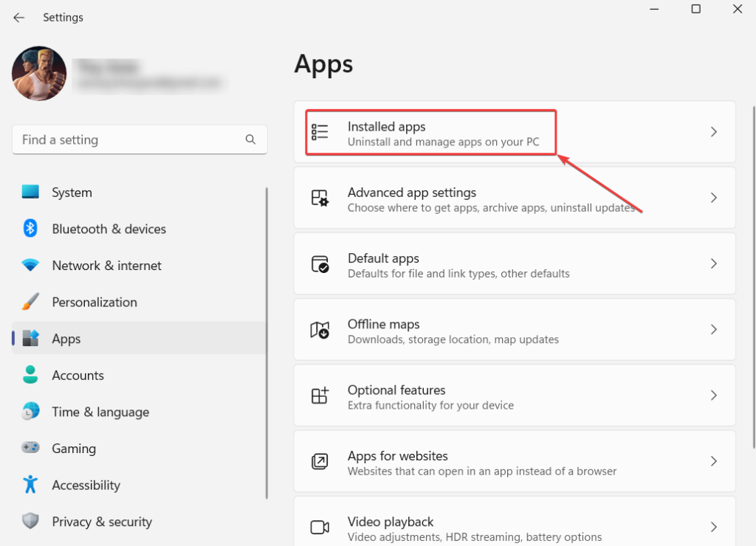Click the sidebar navigation scrollbar
Screen dimensions: 756x546
point(267,343)
